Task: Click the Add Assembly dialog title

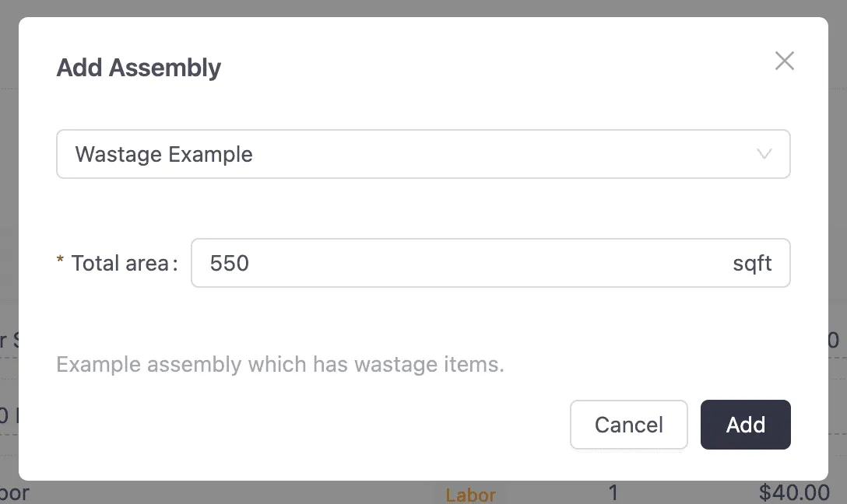Action: 139,68
